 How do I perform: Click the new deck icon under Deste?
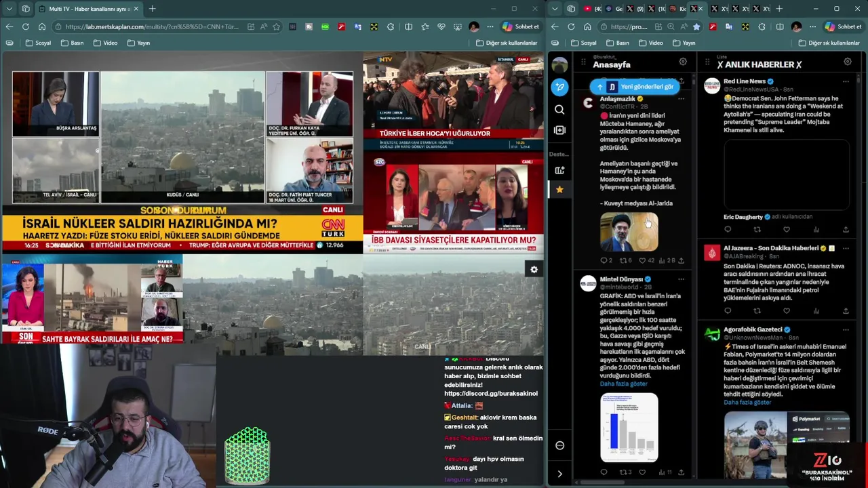pyautogui.click(x=559, y=170)
